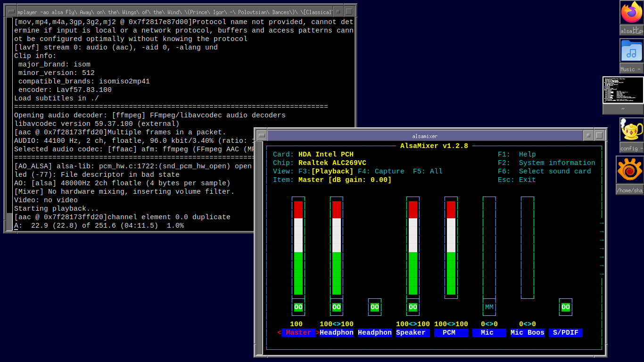The image size is (644, 362).
Task: Click the alsamixer terminal vertical scrollbar
Action: click(260, 247)
